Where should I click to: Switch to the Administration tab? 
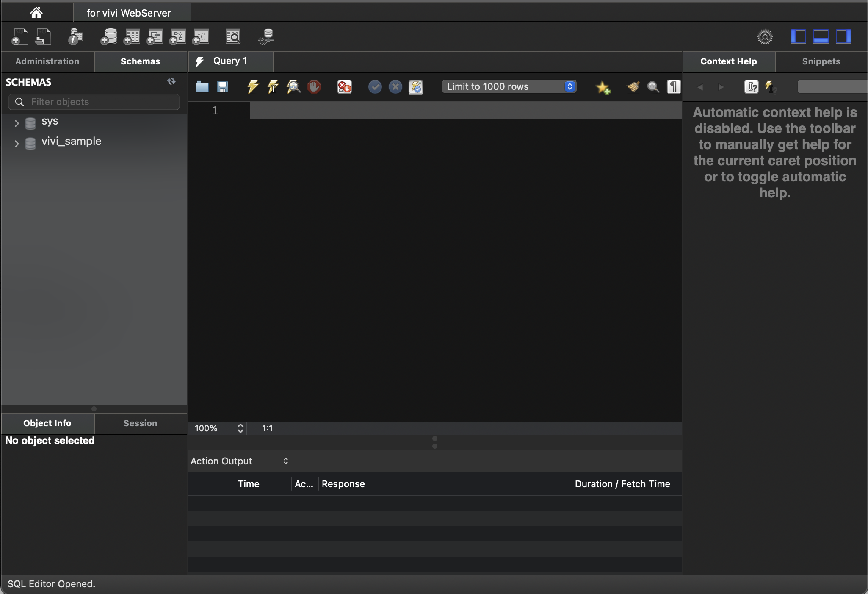[47, 61]
